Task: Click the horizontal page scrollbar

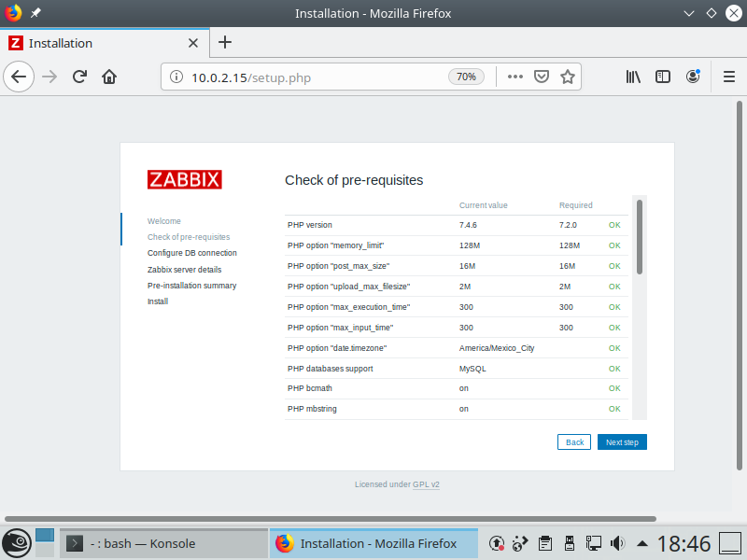Action: click(331, 519)
